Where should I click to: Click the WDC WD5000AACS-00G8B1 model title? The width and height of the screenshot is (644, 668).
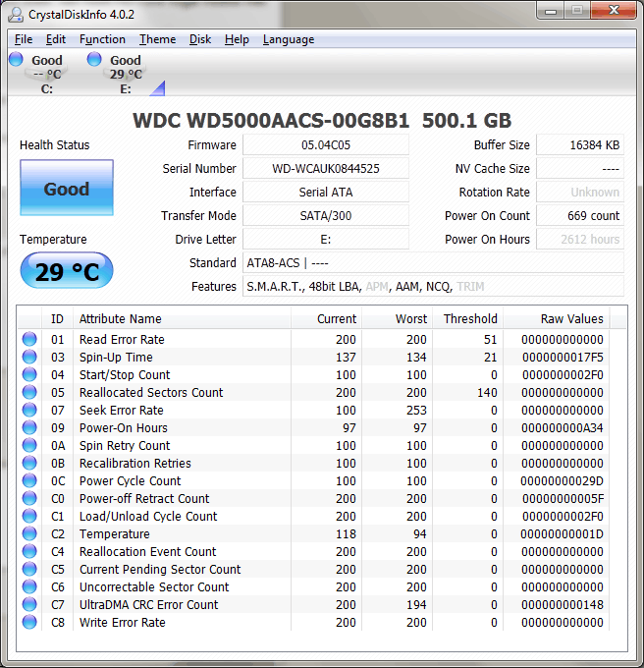point(271,121)
